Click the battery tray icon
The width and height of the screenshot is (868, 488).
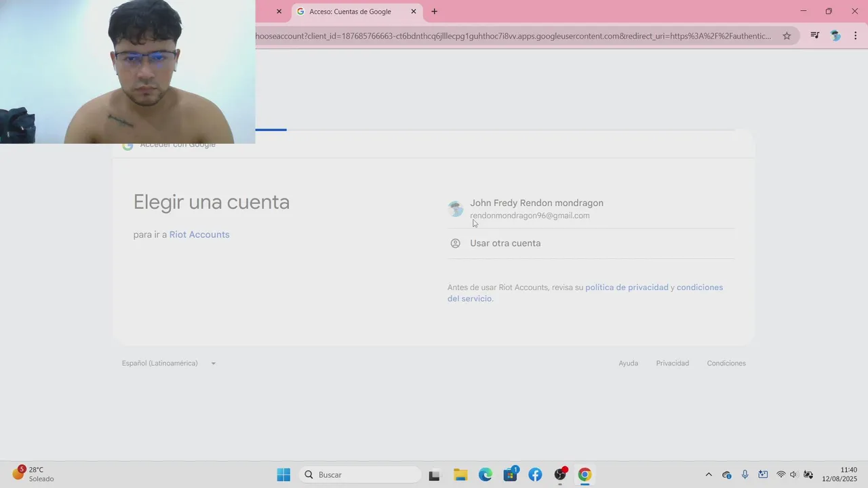pyautogui.click(x=808, y=474)
